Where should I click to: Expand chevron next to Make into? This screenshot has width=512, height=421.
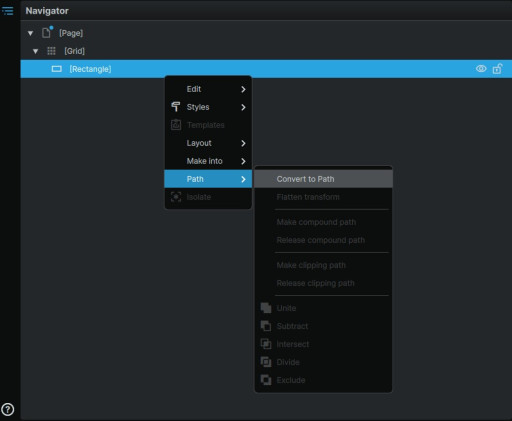click(x=243, y=161)
